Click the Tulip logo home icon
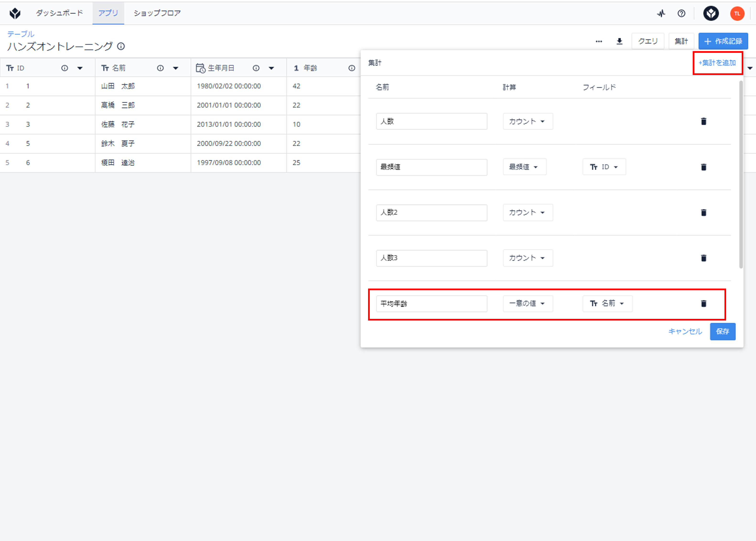Image resolution: width=756 pixels, height=541 pixels. 15,13
